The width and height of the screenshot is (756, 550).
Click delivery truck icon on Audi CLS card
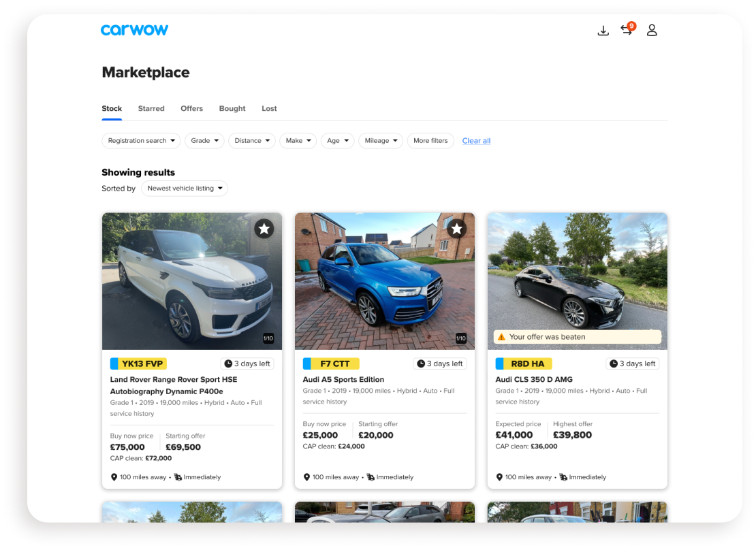pyautogui.click(x=563, y=477)
